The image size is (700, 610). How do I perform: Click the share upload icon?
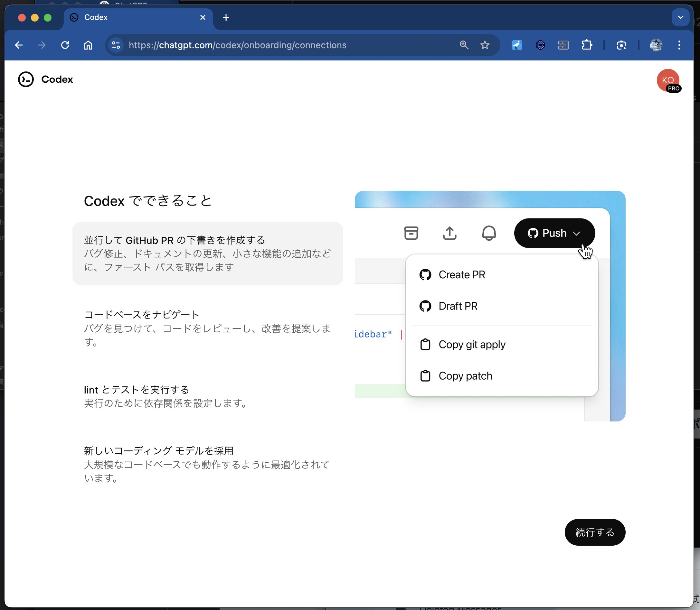point(449,233)
